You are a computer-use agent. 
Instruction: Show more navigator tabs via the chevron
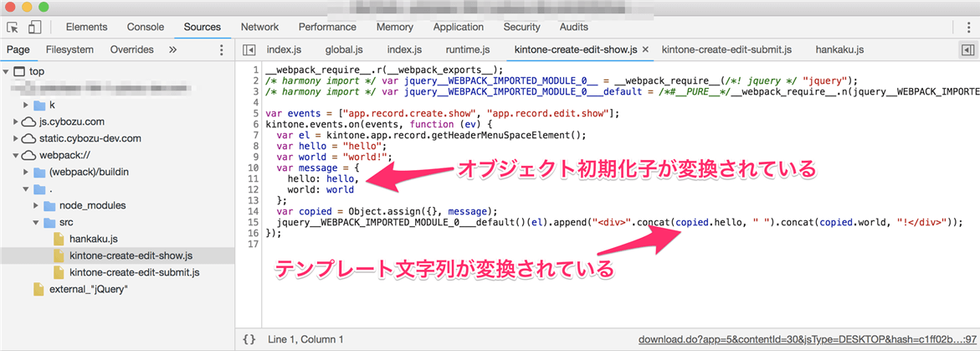coord(173,49)
